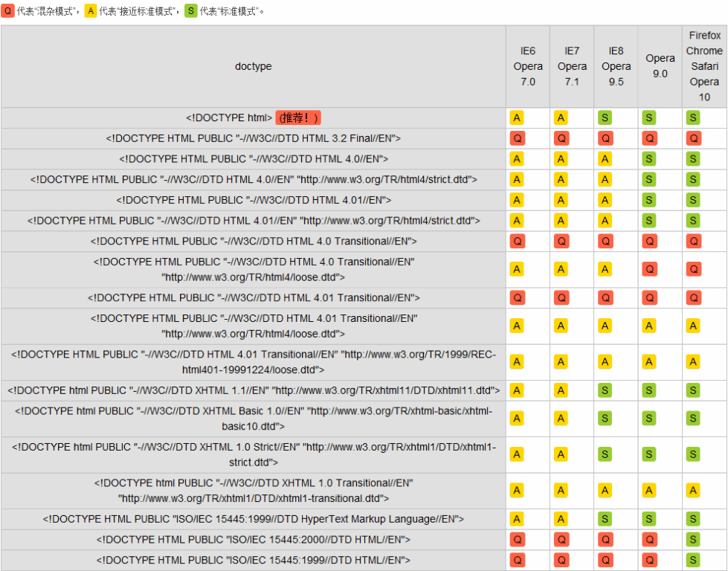Click the "-//W3C//DTD HTML 4.0//EN" doctype without URL
728x571 pixels.
[x=254, y=159]
